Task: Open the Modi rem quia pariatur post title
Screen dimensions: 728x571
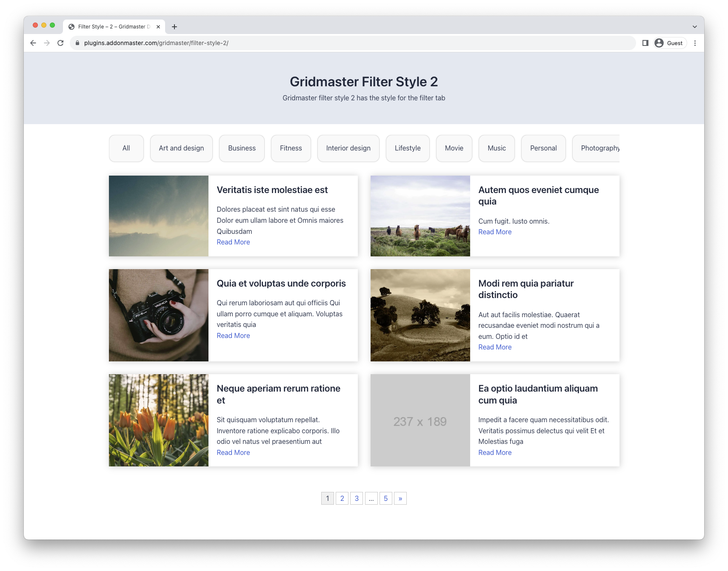Action: click(526, 289)
